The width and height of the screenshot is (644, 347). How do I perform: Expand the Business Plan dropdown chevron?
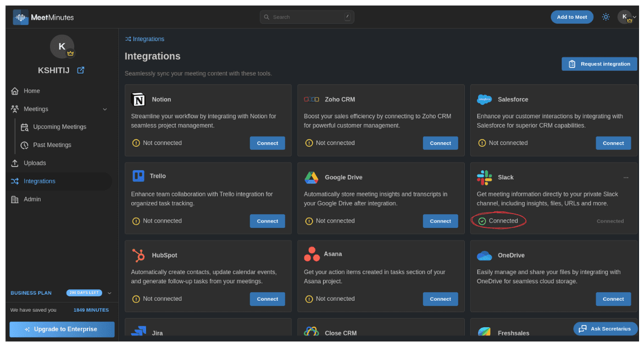click(x=110, y=293)
